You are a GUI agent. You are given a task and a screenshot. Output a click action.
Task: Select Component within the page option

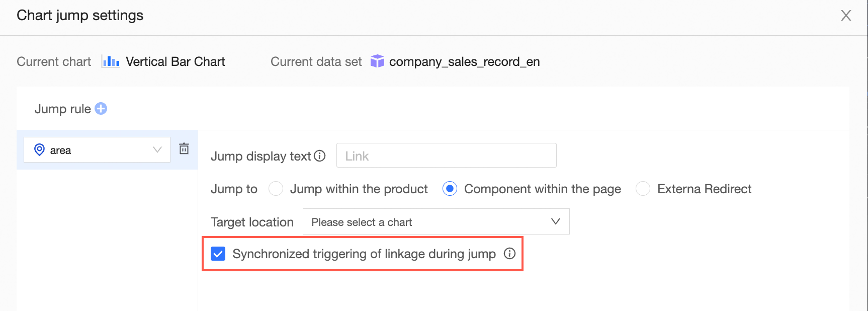point(450,189)
